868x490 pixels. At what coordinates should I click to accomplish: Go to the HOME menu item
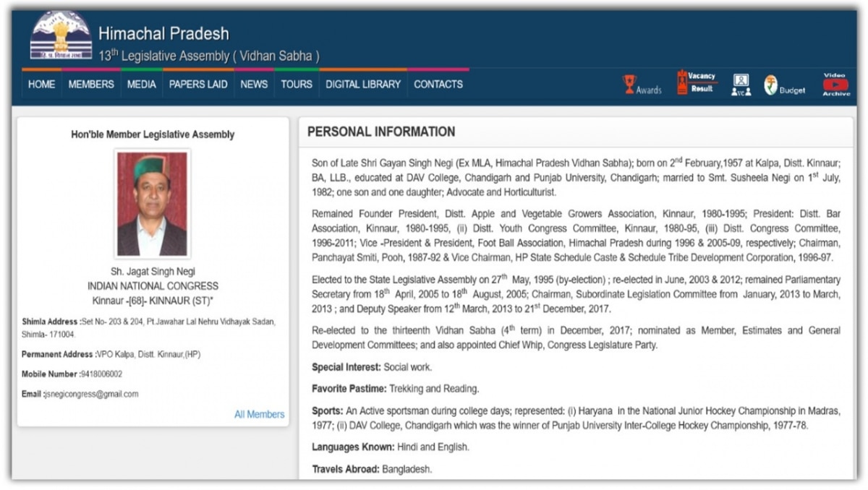point(41,85)
